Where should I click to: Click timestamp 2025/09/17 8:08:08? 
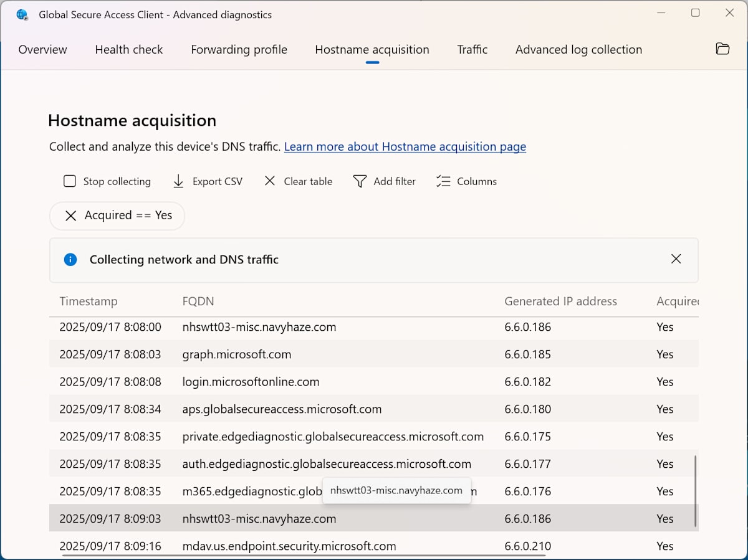110,382
